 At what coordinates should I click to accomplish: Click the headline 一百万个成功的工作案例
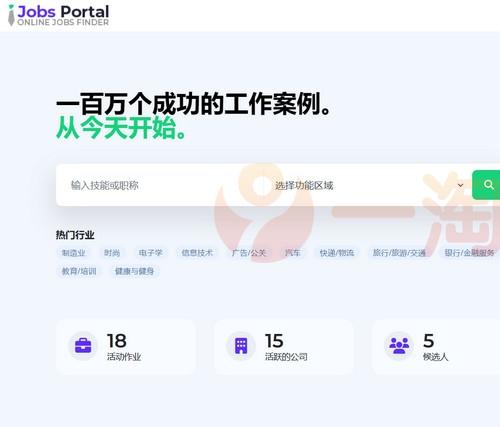pos(193,104)
